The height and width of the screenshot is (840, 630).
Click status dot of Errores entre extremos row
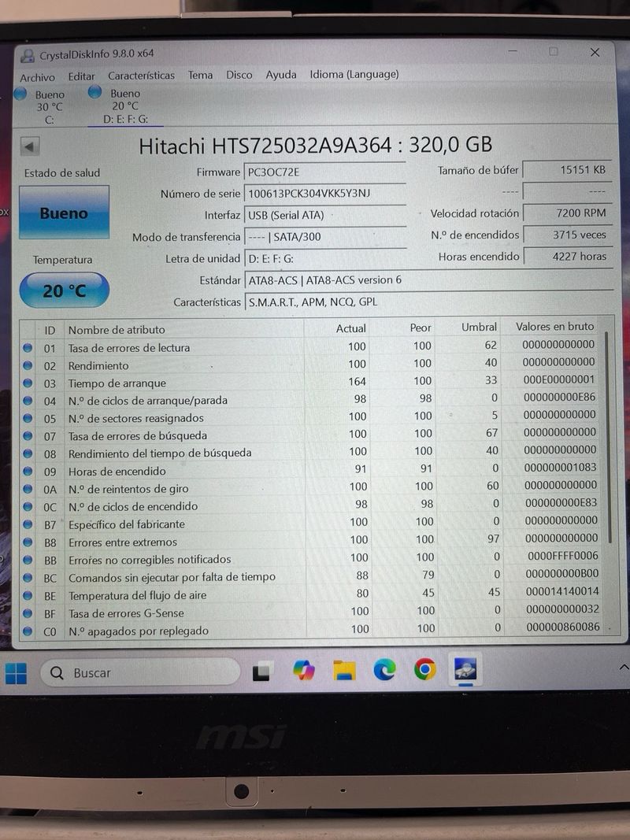28,542
